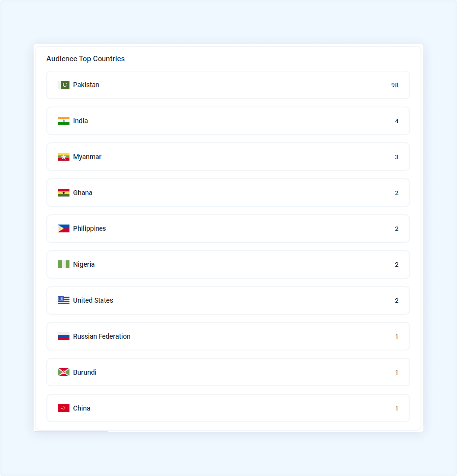Image resolution: width=457 pixels, height=476 pixels.
Task: Click the dark scrollbar at card bottom
Action: 72,432
